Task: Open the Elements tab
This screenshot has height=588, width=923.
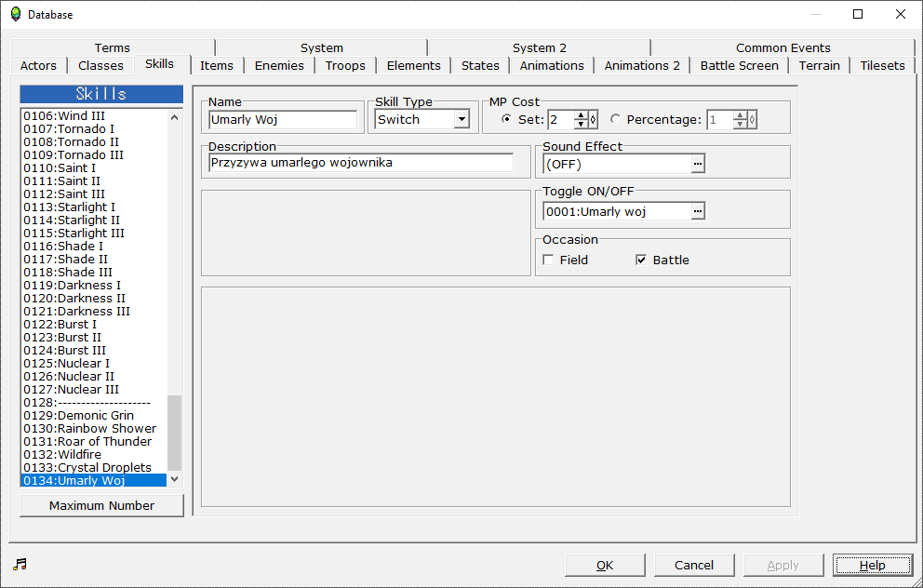Action: [x=413, y=65]
